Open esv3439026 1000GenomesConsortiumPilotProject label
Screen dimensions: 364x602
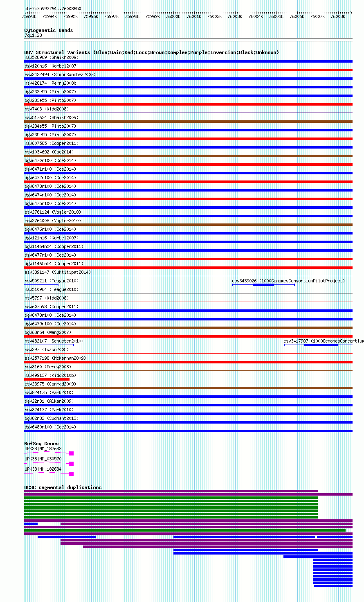tap(288, 281)
